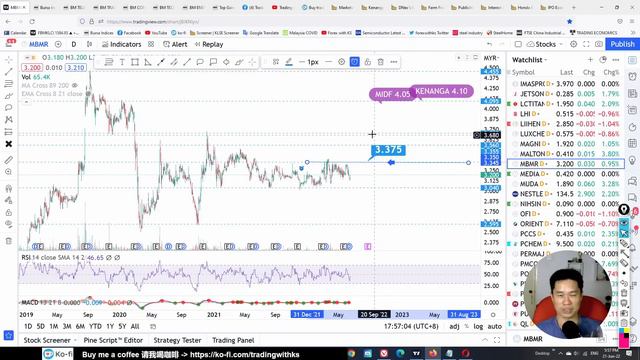
Task: Sort watchlist by the Chg% column
Action: pyautogui.click(x=611, y=72)
